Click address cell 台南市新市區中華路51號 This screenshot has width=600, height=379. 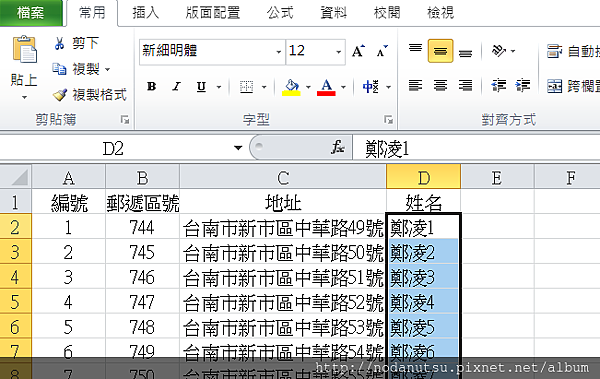pos(283,277)
